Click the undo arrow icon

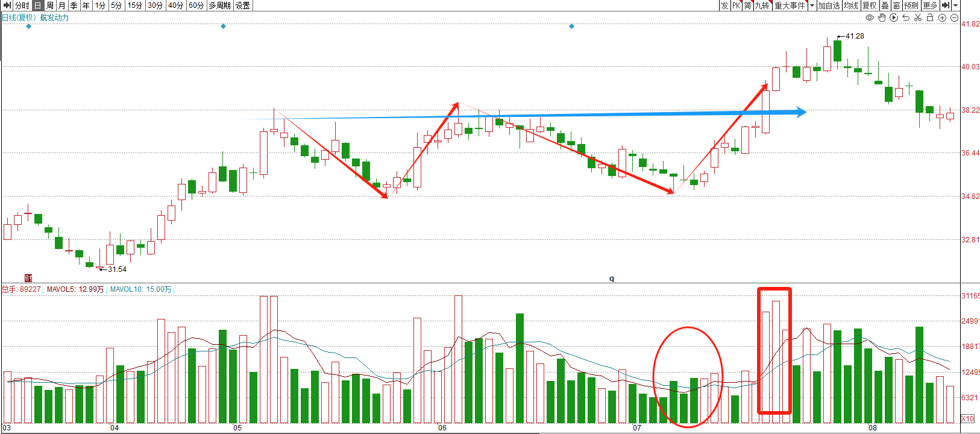906,17
